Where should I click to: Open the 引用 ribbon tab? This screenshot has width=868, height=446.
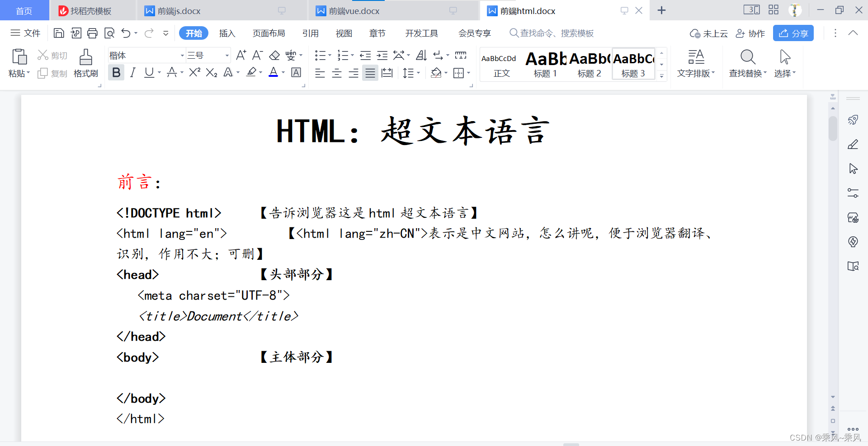[x=311, y=33]
